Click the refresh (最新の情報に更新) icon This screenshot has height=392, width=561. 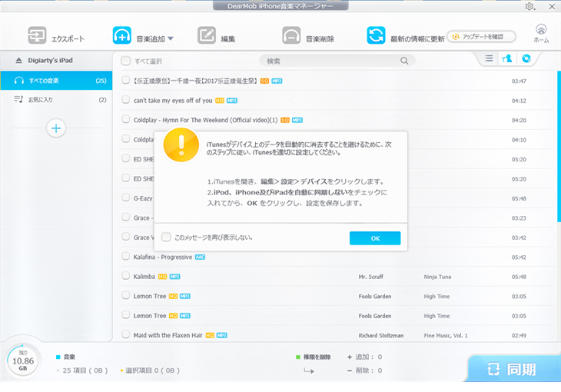(376, 35)
